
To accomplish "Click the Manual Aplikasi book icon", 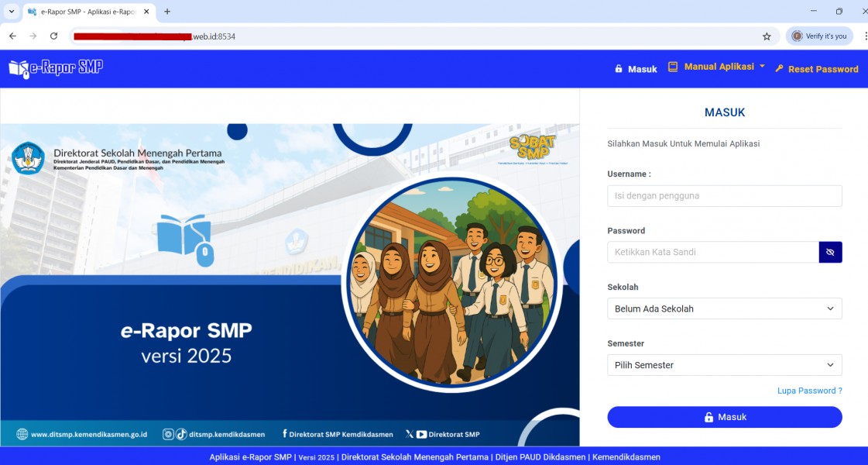I will point(673,67).
